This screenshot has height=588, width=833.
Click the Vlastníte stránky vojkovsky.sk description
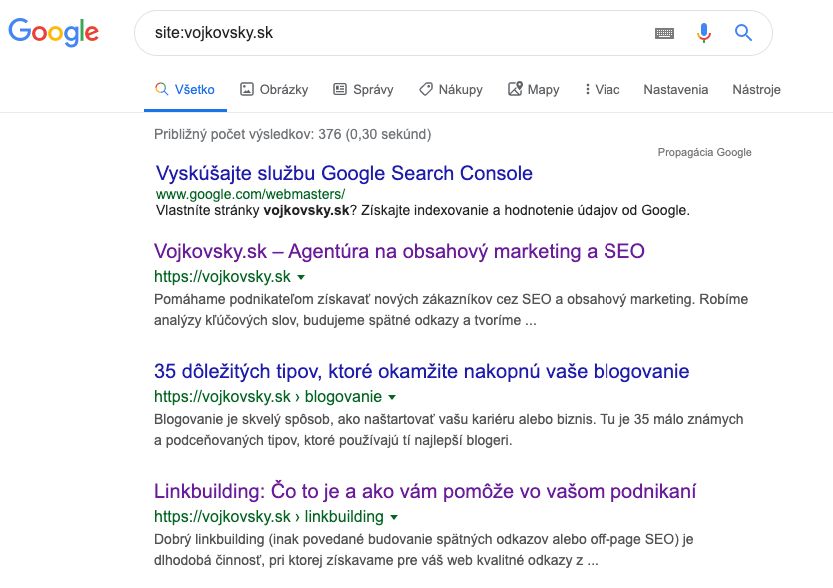pyautogui.click(x=422, y=211)
